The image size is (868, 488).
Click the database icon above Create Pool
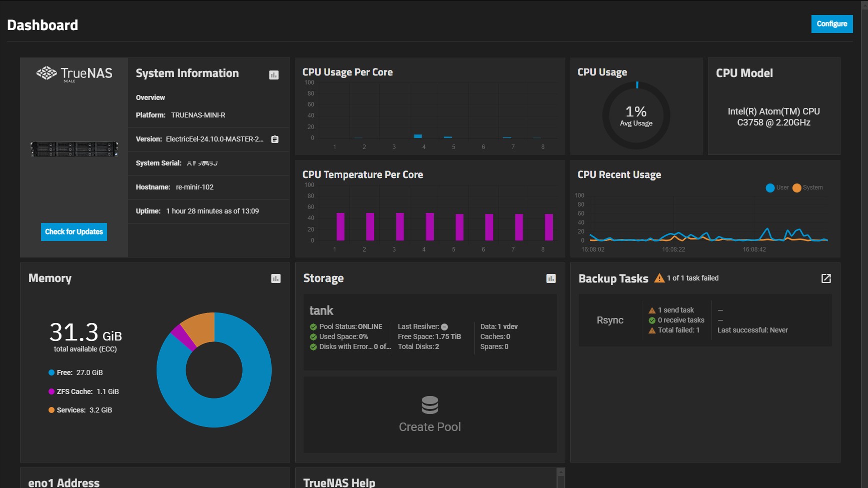coord(430,404)
